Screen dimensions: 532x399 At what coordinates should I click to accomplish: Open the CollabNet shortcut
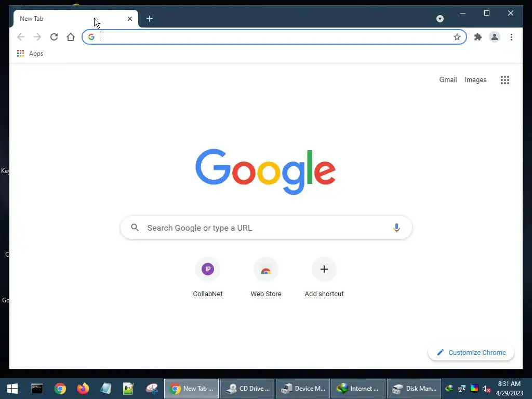[x=208, y=278]
